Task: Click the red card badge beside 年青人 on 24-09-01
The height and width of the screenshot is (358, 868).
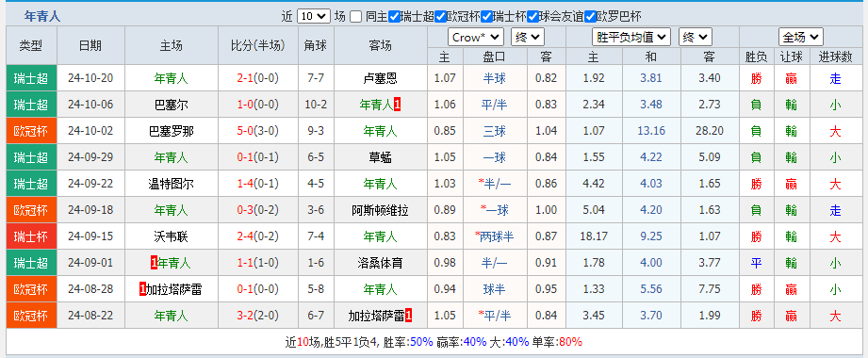Action: pyautogui.click(x=155, y=263)
